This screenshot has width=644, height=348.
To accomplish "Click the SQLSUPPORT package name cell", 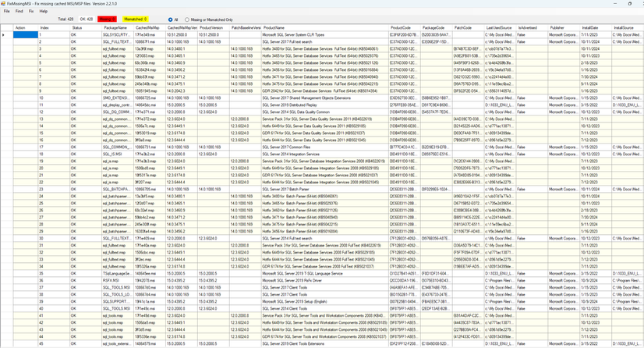I will [118, 301].
